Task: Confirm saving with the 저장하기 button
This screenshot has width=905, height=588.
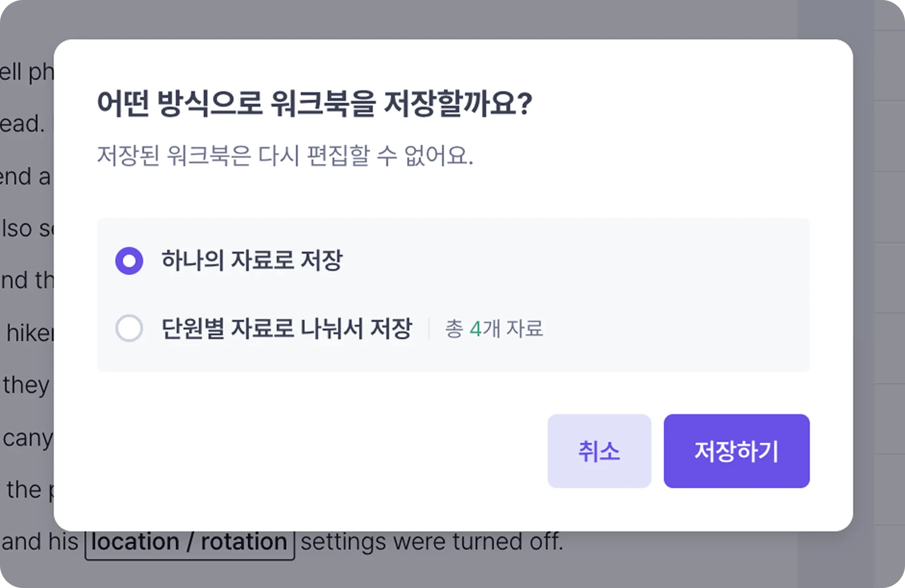Action: [736, 451]
